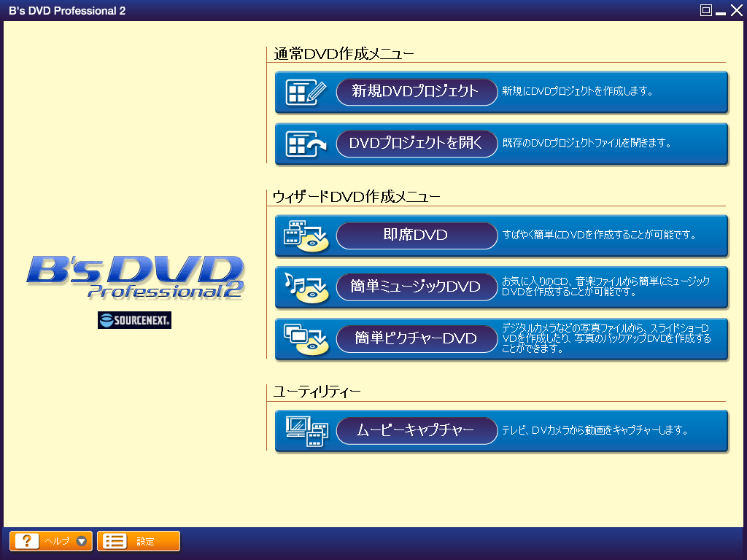Start a 新規DVDプロジェクト
This screenshot has width=747, height=560.
point(417,92)
